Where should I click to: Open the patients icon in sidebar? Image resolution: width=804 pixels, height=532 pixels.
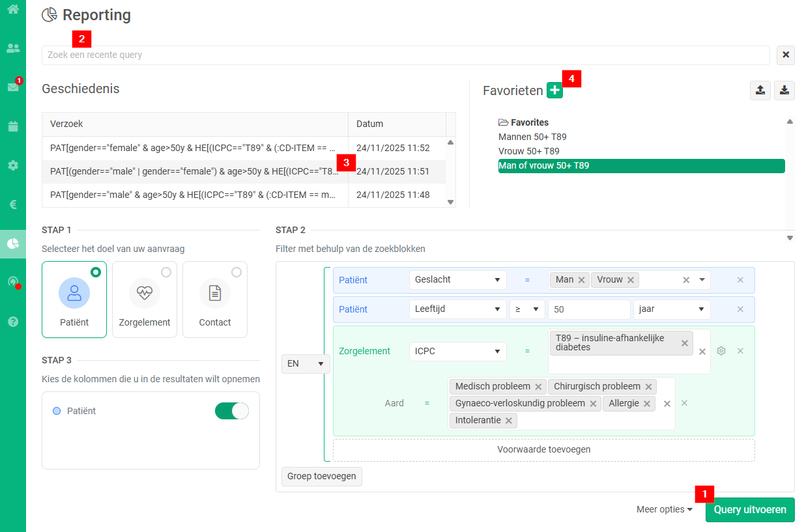13,48
